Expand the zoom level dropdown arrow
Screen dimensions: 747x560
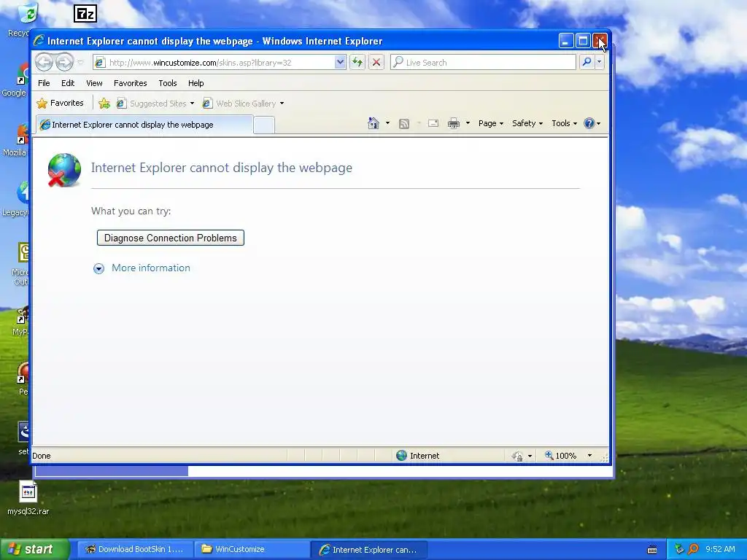tap(589, 456)
